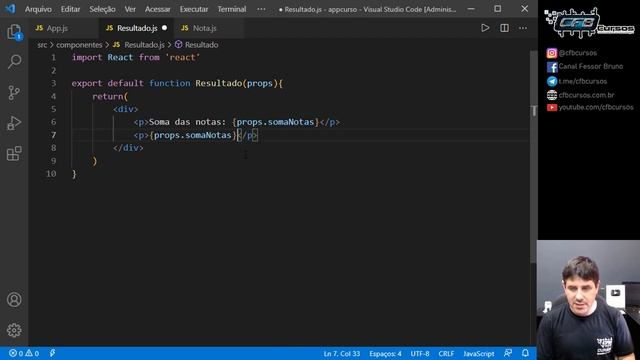Click the Facebook icon Canal Fessor Bruno
The width and height of the screenshot is (640, 360).
tap(552, 67)
